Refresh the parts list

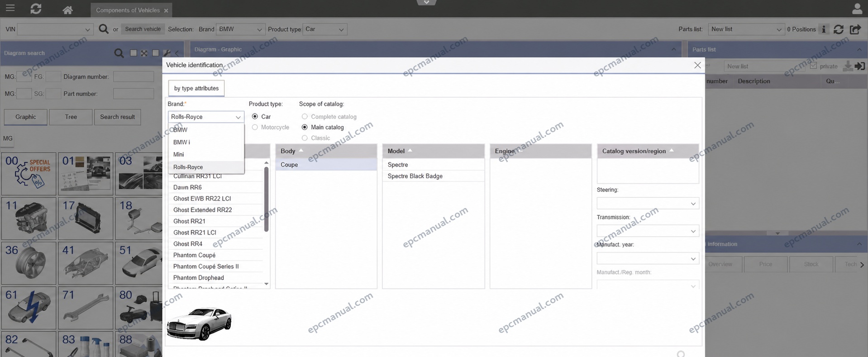coord(839,29)
